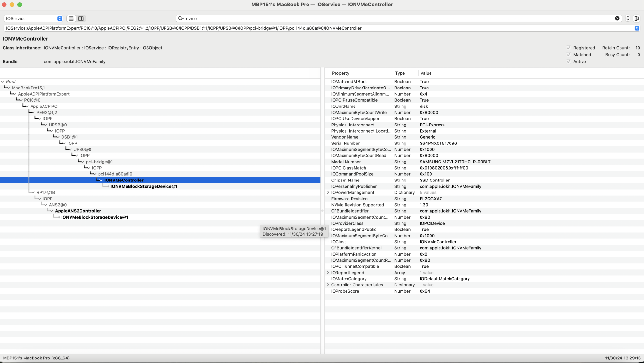644x363 pixels.
Task: Click in the nvme search field
Action: (x=386, y=19)
